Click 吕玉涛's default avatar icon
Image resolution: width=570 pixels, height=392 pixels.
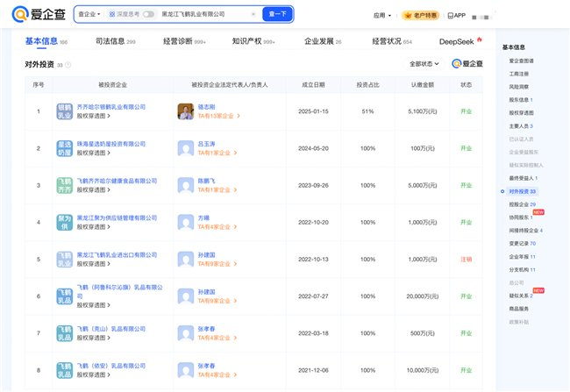[x=185, y=147]
